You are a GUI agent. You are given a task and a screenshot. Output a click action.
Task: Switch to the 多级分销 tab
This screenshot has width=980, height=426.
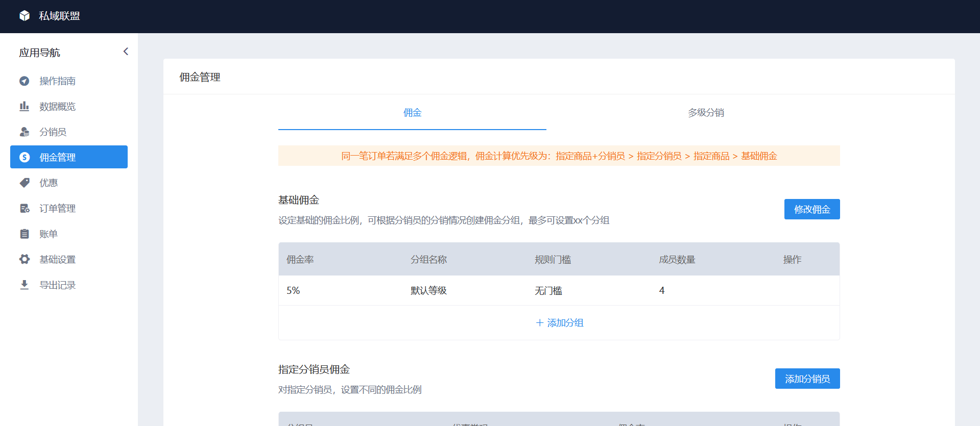[706, 113]
